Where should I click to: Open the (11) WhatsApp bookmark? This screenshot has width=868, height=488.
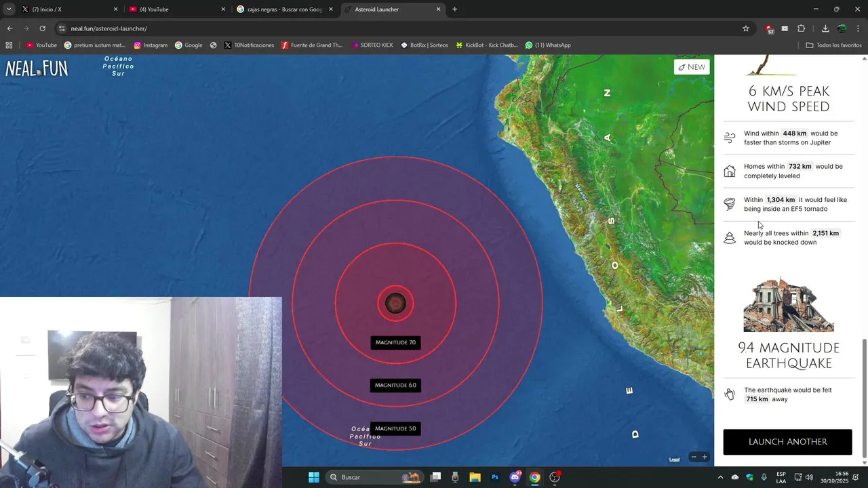pos(548,45)
